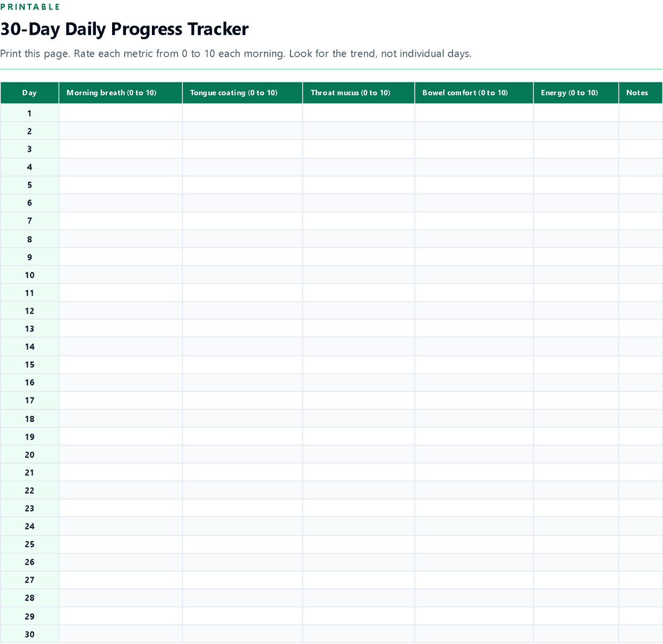Select day number '27' cell
The image size is (663, 644).
tap(30, 579)
